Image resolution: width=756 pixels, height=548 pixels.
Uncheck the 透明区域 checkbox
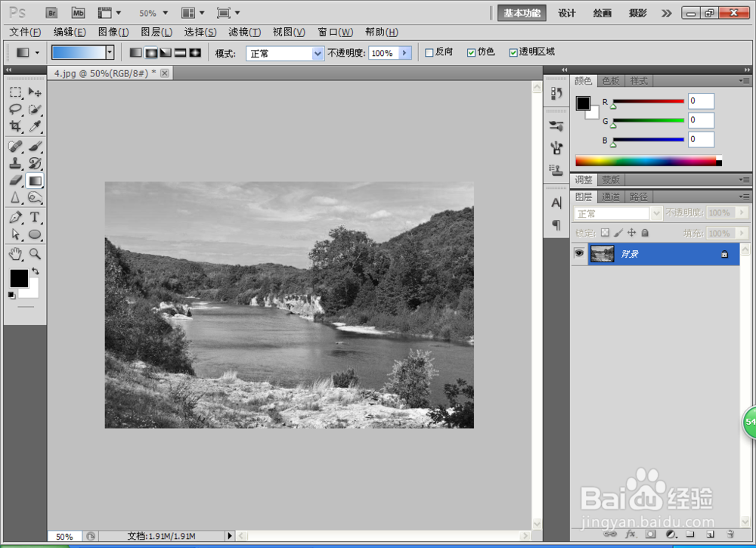pos(513,53)
